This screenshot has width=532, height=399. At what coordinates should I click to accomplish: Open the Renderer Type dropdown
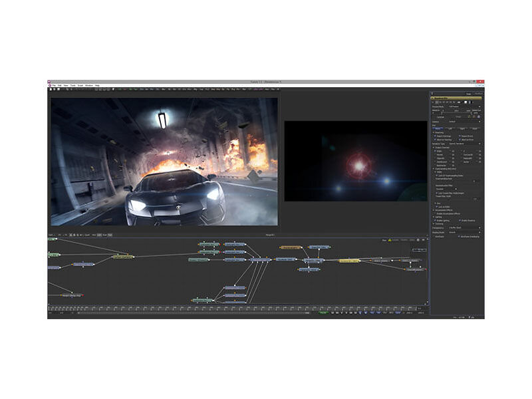click(464, 144)
